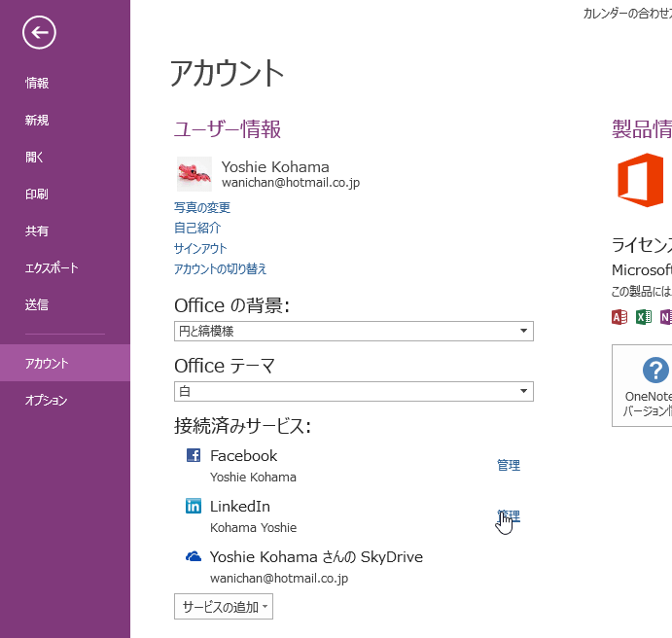Click the back arrow circle icon
This screenshot has height=638, width=672.
[40, 34]
